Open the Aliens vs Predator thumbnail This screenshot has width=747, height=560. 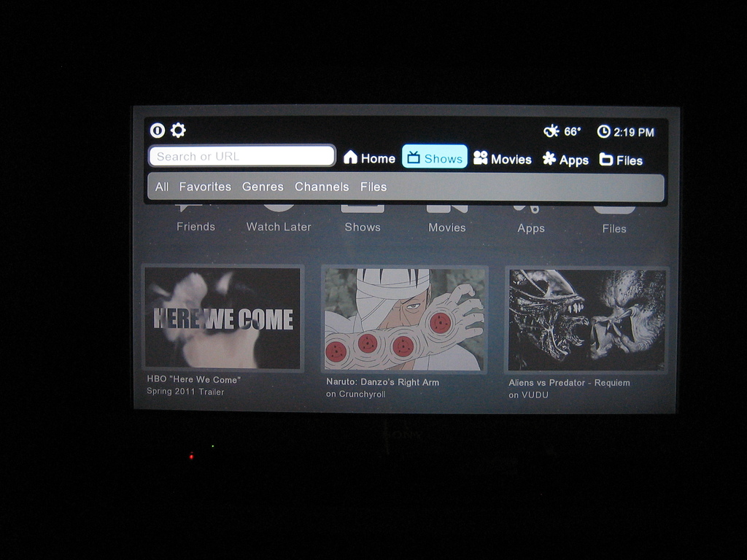[587, 321]
